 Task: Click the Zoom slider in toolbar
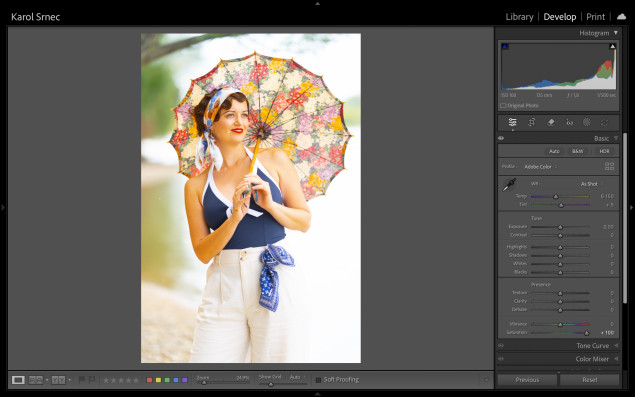click(222, 382)
